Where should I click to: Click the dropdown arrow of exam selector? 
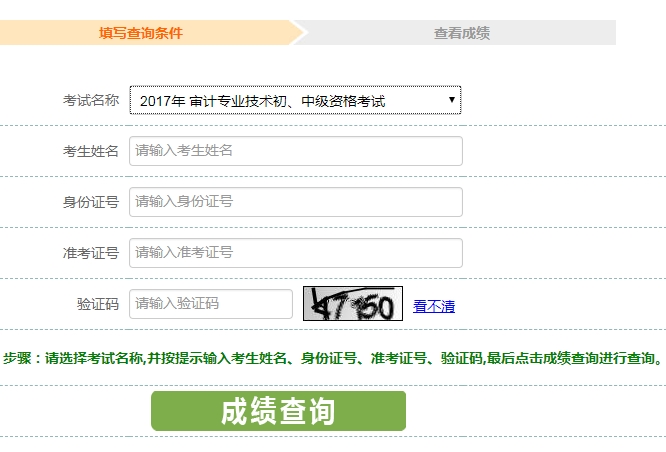point(452,100)
